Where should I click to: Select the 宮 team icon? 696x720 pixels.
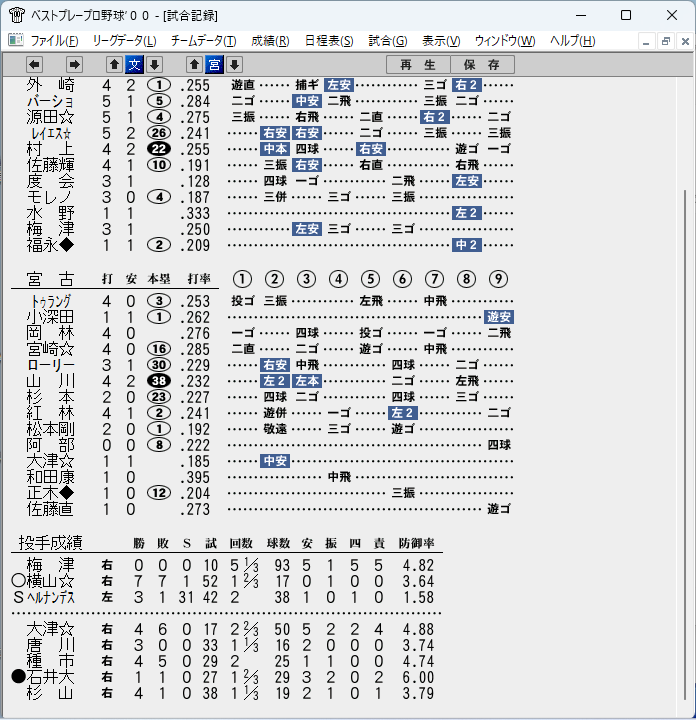[214, 65]
